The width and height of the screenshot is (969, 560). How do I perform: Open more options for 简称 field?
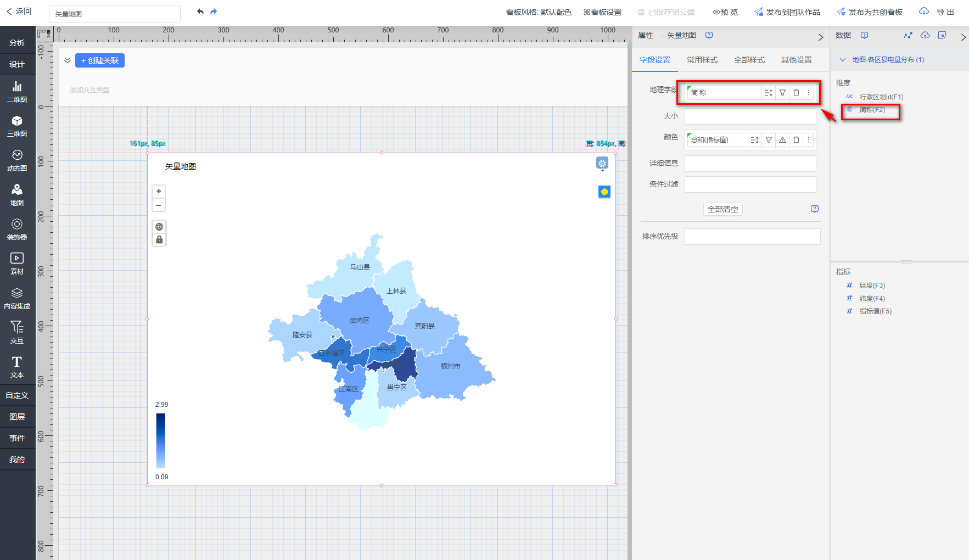click(808, 93)
